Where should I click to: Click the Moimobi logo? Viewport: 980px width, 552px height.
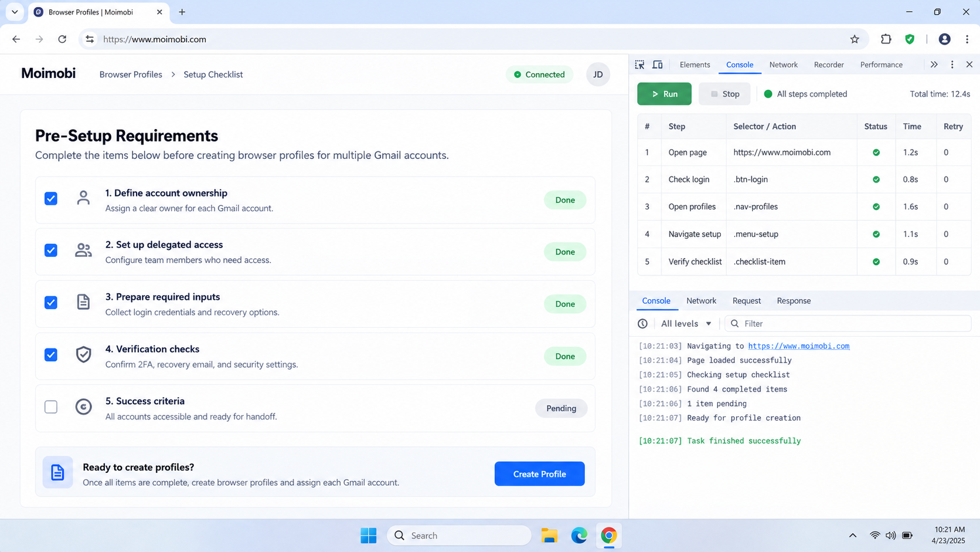click(48, 73)
